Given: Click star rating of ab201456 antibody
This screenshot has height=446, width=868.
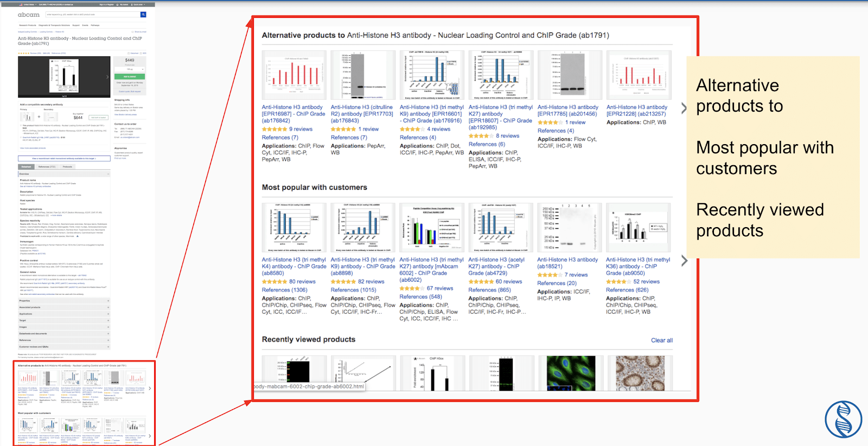Looking at the screenshot, I should (x=550, y=122).
